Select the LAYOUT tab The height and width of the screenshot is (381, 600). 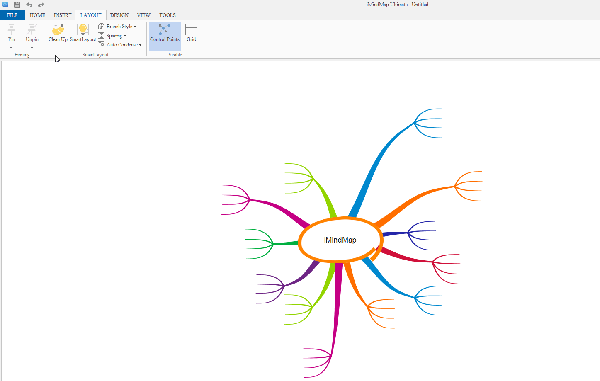coord(91,15)
